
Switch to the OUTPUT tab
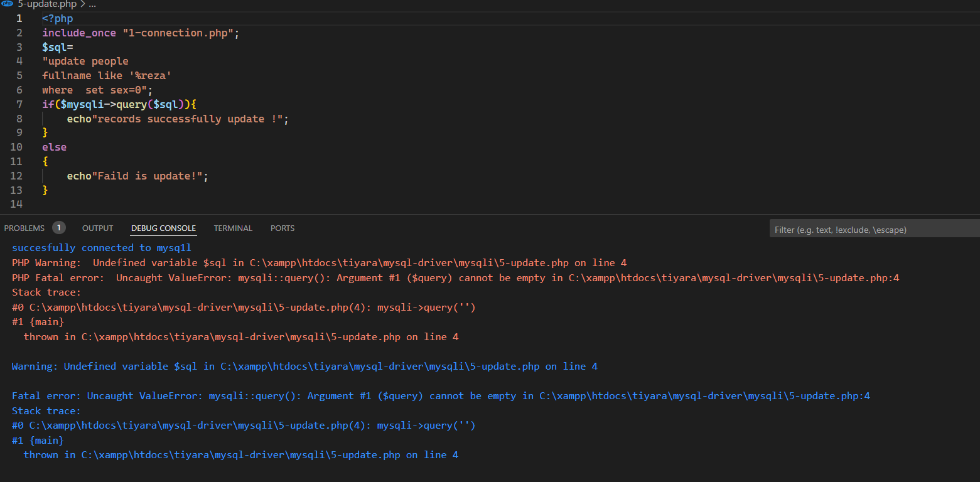pyautogui.click(x=98, y=228)
